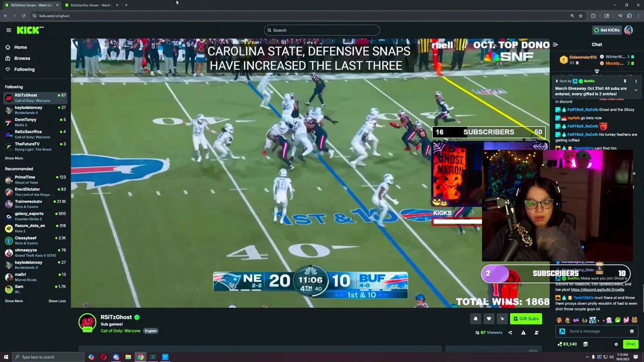The width and height of the screenshot is (644, 362).
Task: Open Sam IRL recommended channel
Action: (35, 289)
